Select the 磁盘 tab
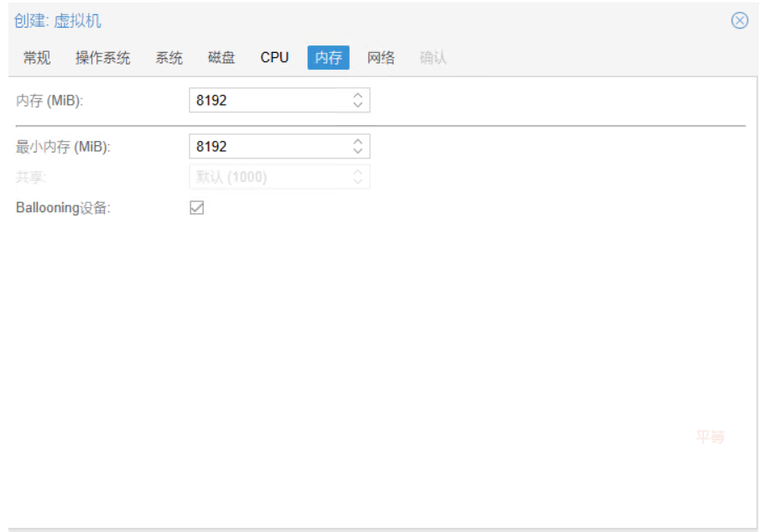The width and height of the screenshot is (768, 532). (x=222, y=58)
